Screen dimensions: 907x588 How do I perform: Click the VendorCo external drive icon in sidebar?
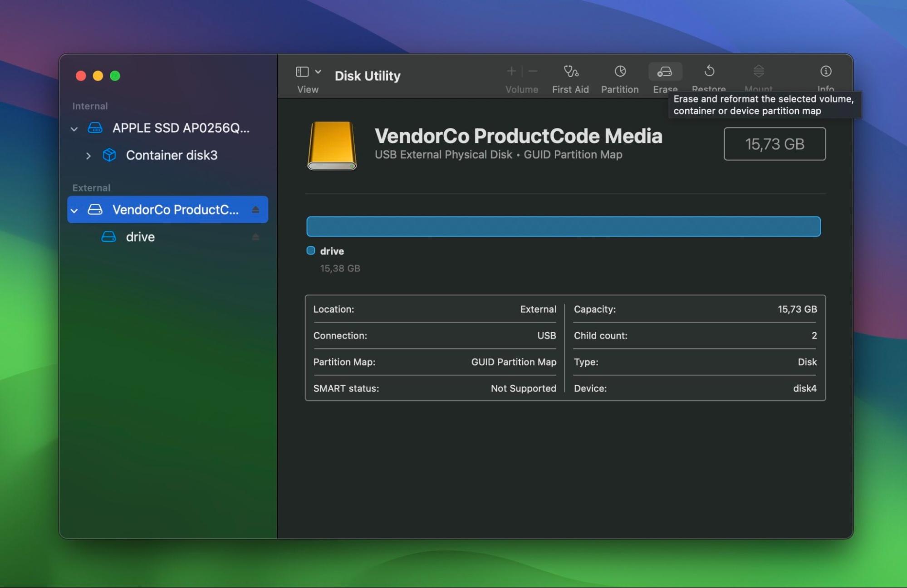point(95,210)
